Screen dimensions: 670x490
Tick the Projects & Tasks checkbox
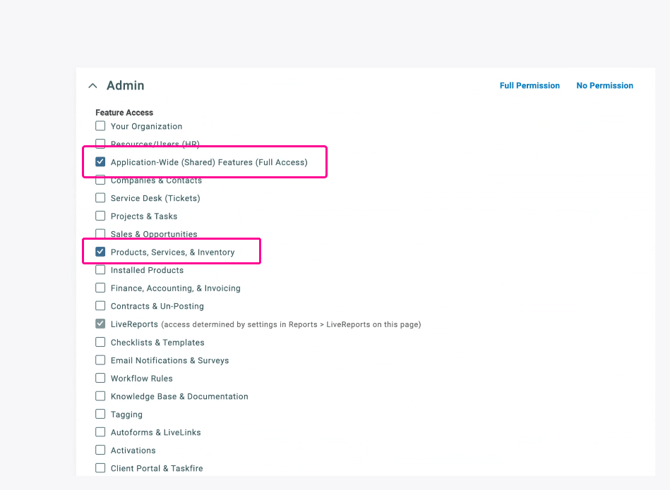100,216
